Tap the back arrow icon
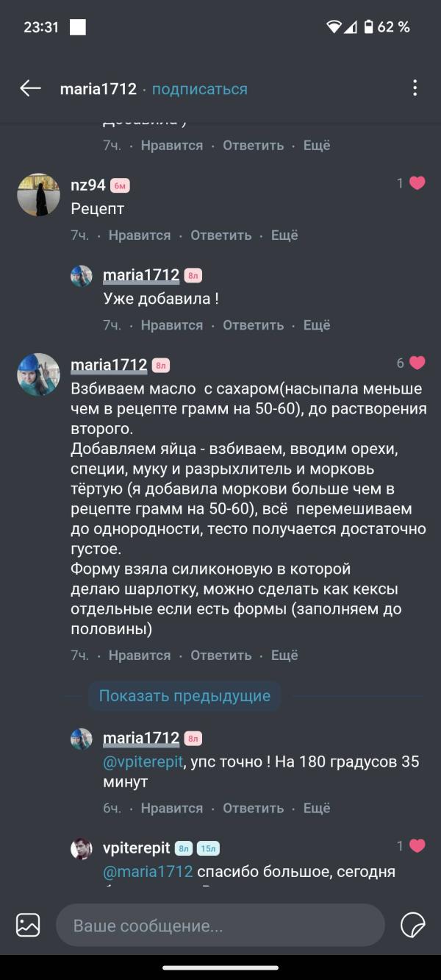This screenshot has height=980, width=441. tap(30, 89)
